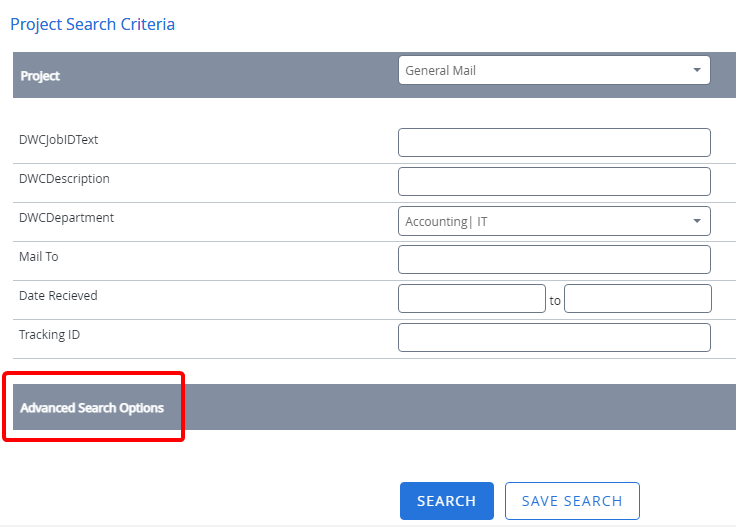The height and width of the screenshot is (527, 736).
Task: Click the SAVE SEARCH button
Action: coord(572,501)
